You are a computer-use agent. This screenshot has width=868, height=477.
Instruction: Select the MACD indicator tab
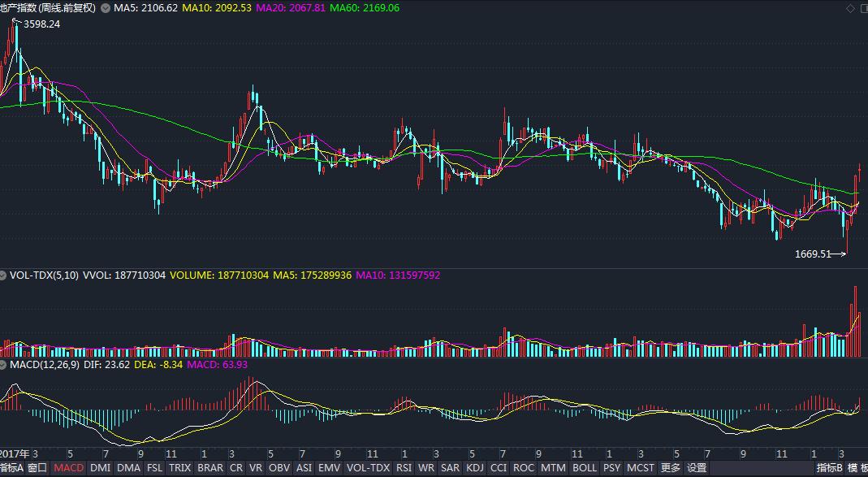click(x=69, y=468)
